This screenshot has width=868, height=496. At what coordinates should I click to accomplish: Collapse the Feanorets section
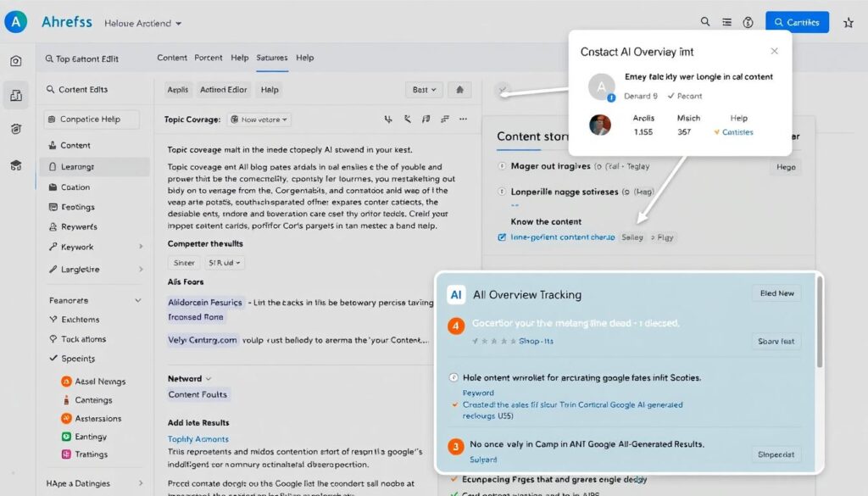click(138, 300)
